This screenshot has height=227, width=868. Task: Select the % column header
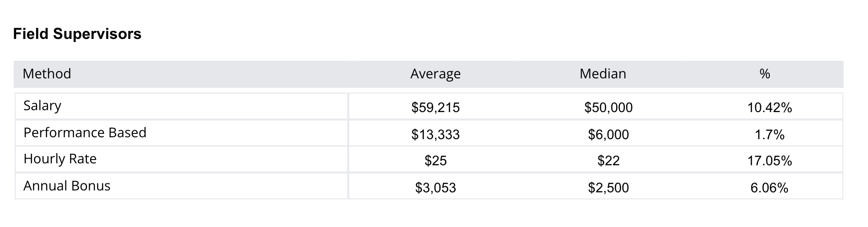click(x=765, y=74)
